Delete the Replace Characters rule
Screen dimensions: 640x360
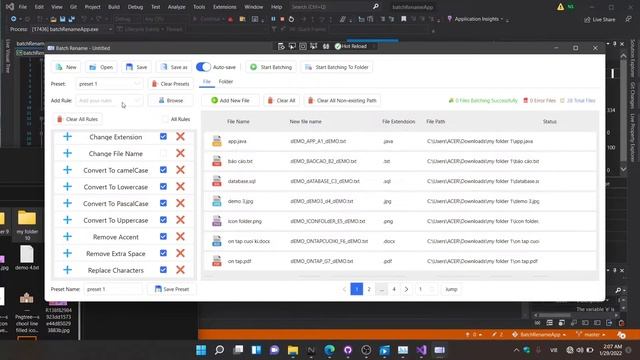(x=180, y=270)
